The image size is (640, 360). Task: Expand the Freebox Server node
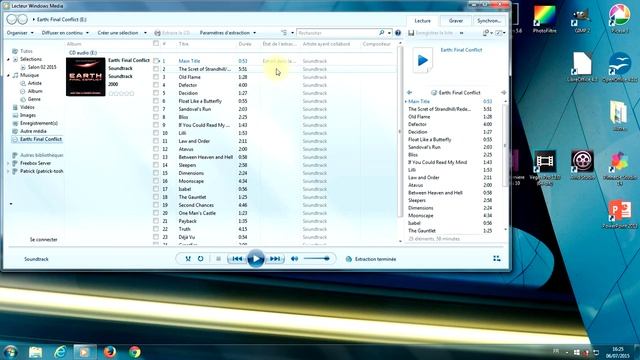tap(9, 163)
